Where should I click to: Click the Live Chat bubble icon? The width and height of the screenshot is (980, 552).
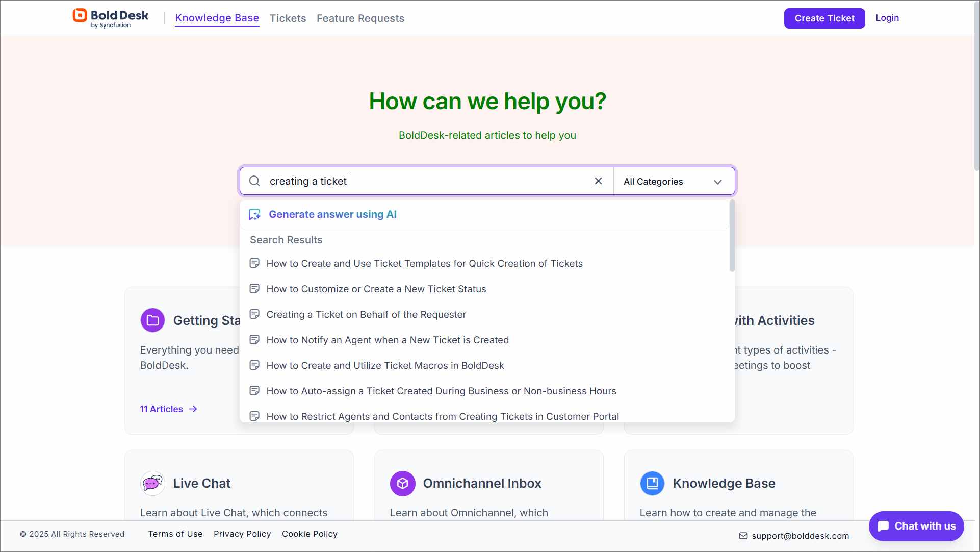point(152,483)
